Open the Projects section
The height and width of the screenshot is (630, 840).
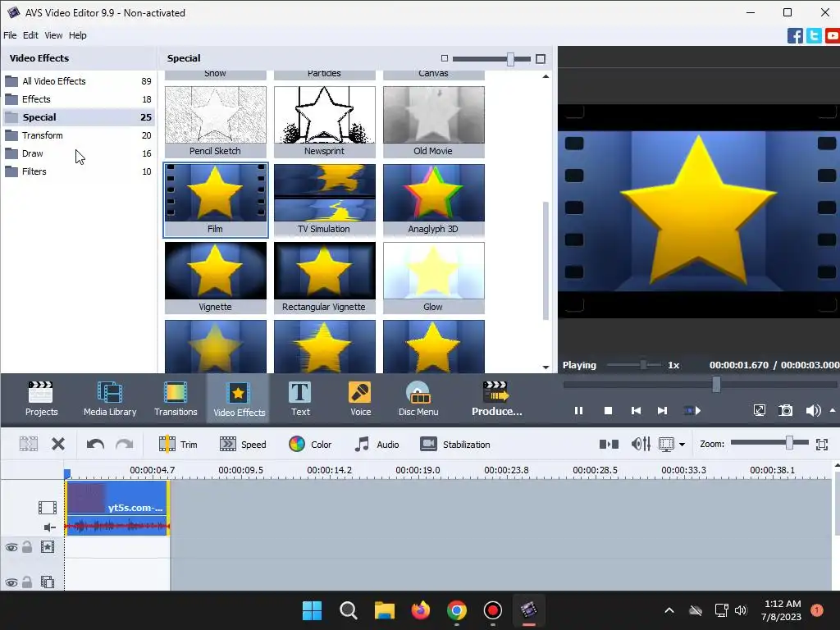[x=41, y=398]
